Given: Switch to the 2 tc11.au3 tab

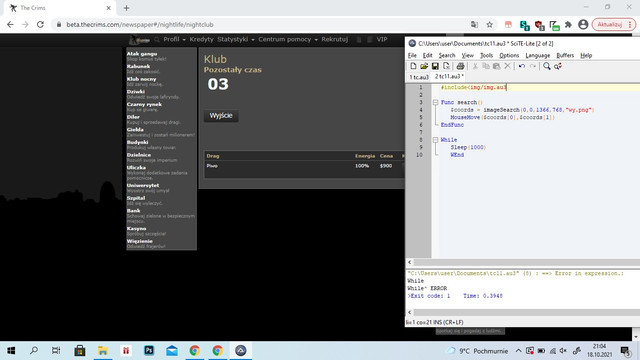Looking at the screenshot, I should tap(449, 76).
